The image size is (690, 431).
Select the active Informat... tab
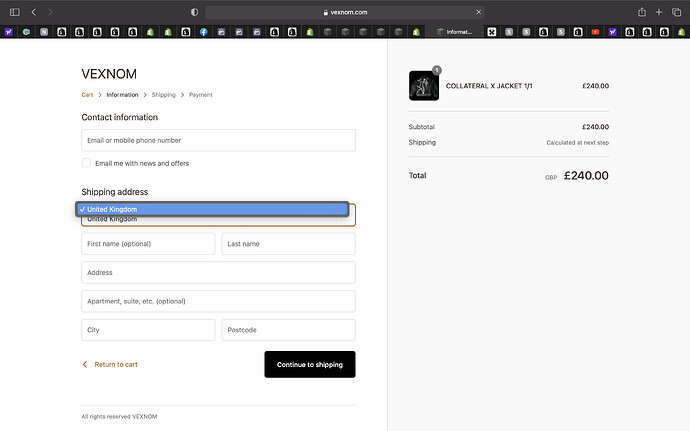click(x=455, y=32)
